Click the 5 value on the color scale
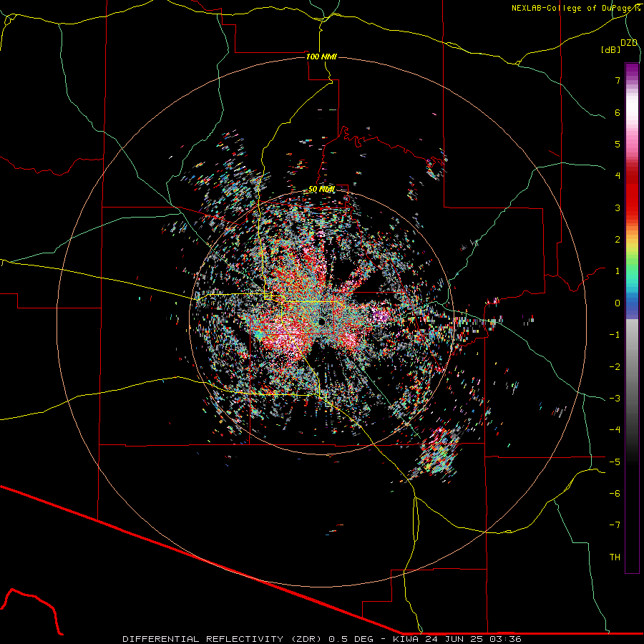This screenshot has height=644, width=644. (618, 144)
